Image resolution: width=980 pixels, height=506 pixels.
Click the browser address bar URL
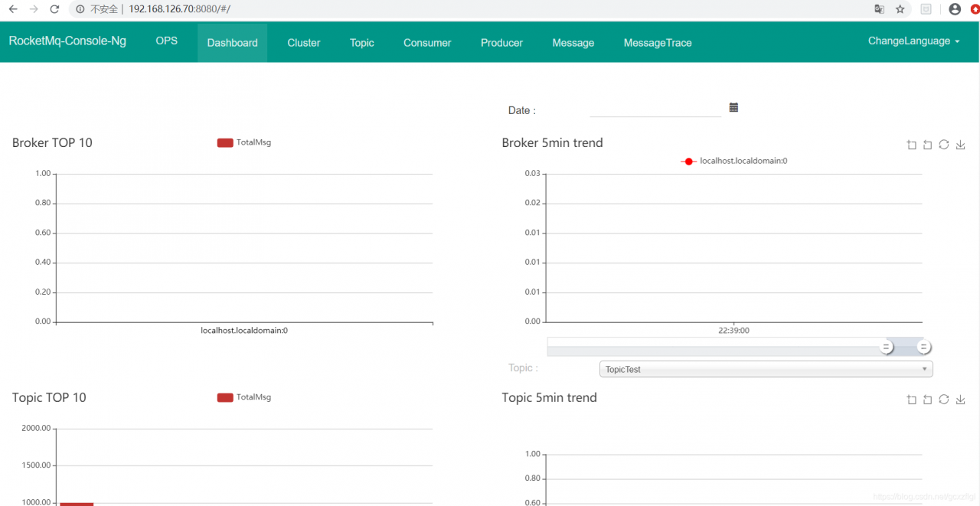[x=179, y=9]
